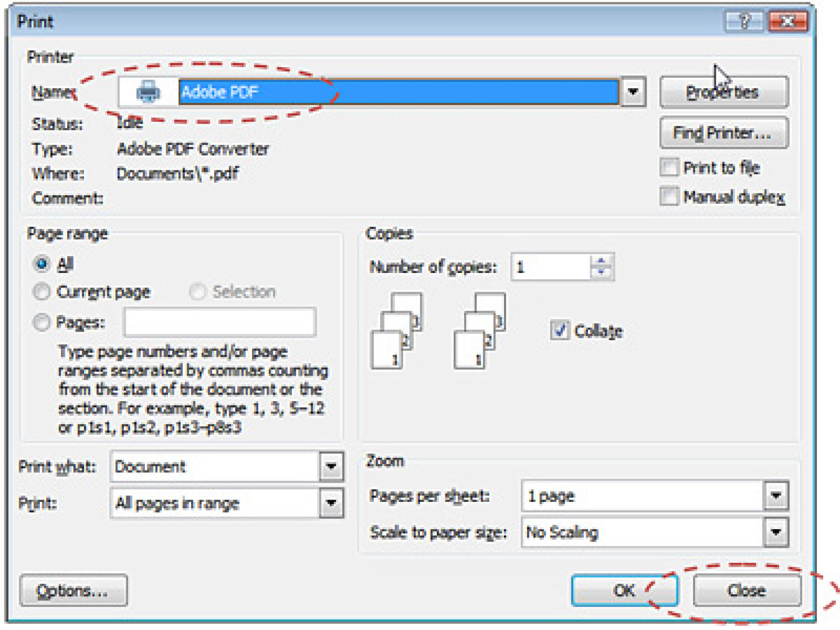Open printer Properties
Viewport: 840px width, 630px height.
click(x=724, y=92)
